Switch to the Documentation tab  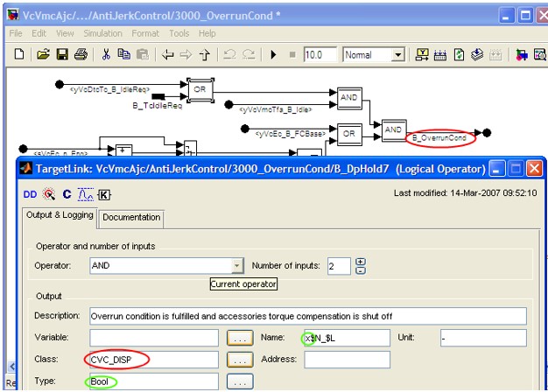click(x=131, y=217)
